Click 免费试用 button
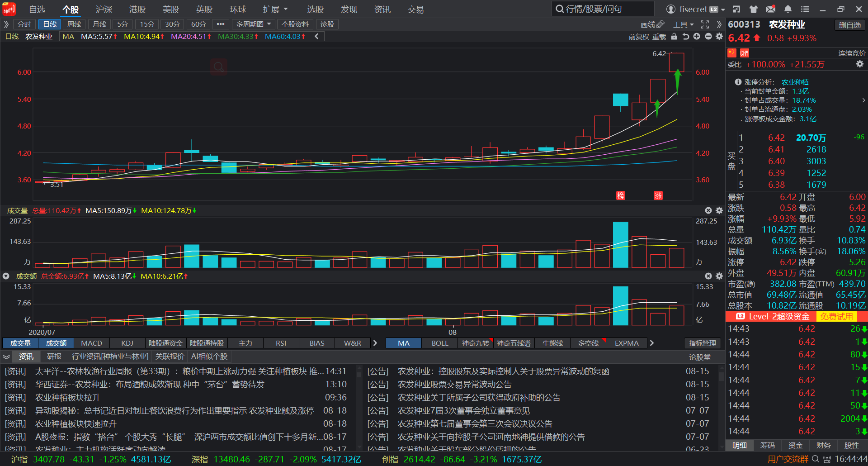The image size is (868, 466). [x=837, y=316]
